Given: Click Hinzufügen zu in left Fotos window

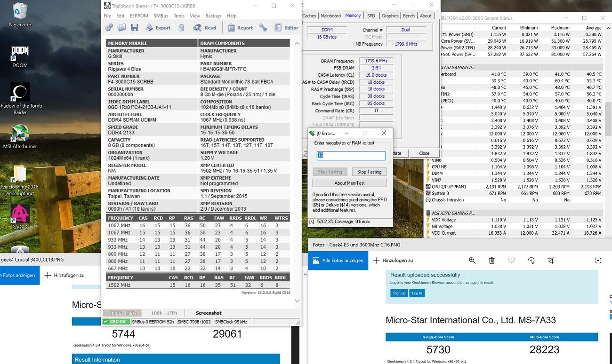Looking at the screenshot, I should [x=64, y=275].
